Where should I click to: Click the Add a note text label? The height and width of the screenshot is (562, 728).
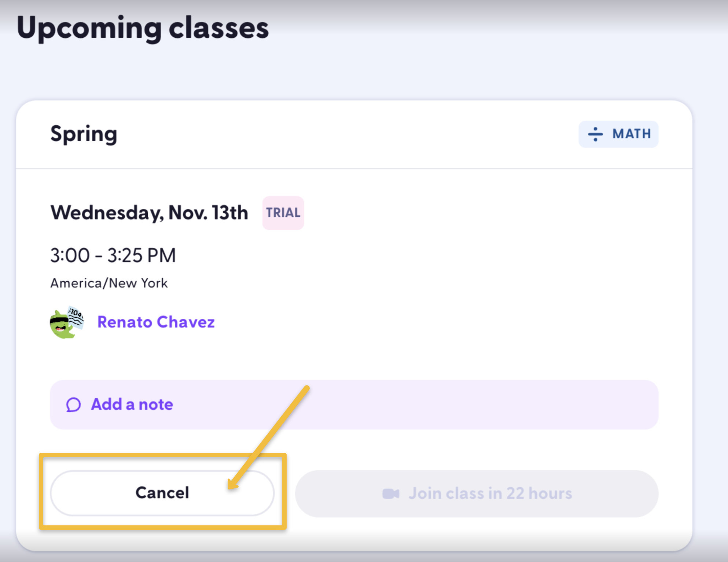tap(132, 404)
